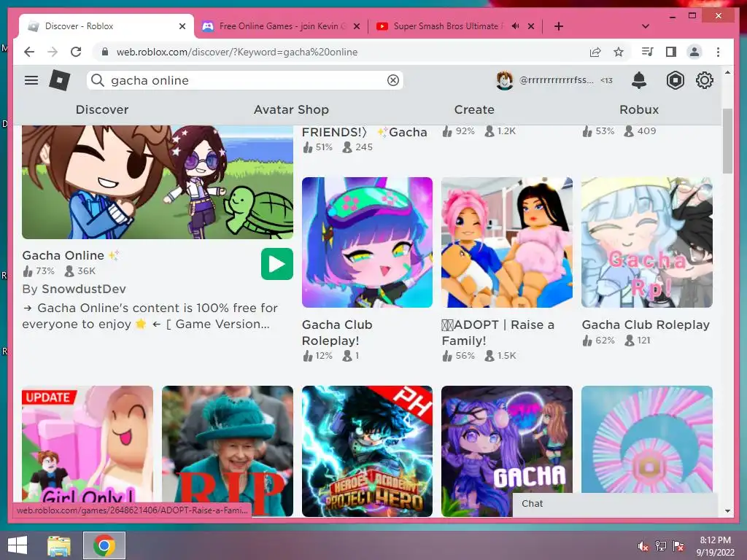Open the tab search dropdown arrow
747x560 pixels.
coord(646,26)
